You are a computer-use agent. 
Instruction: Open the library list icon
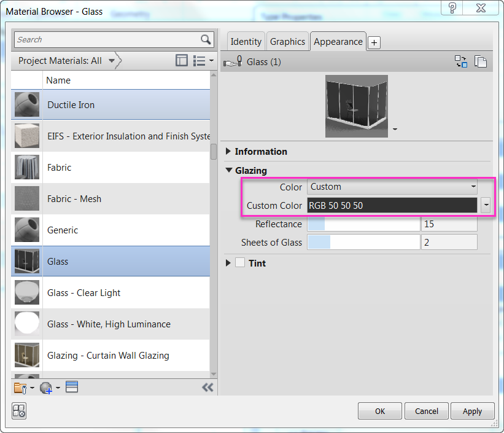click(x=71, y=387)
